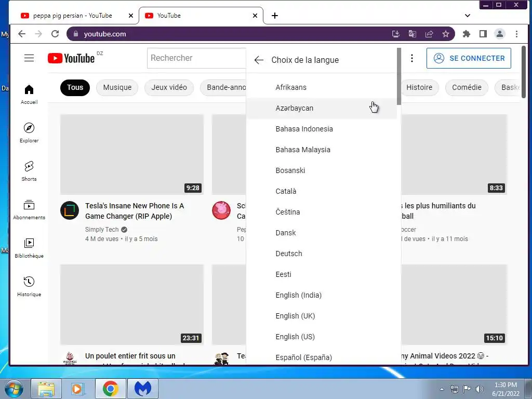Click the translate page icon
This screenshot has width=532, height=399.
tap(412, 34)
